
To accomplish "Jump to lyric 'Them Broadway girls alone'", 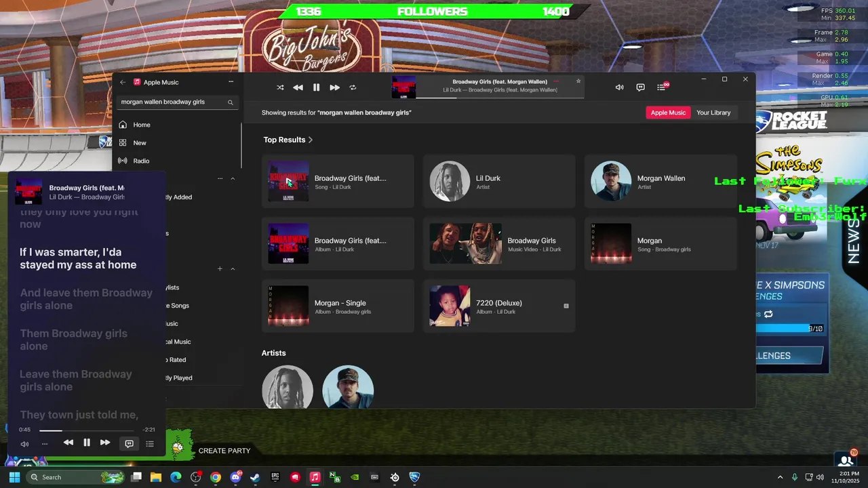I will [x=73, y=340].
